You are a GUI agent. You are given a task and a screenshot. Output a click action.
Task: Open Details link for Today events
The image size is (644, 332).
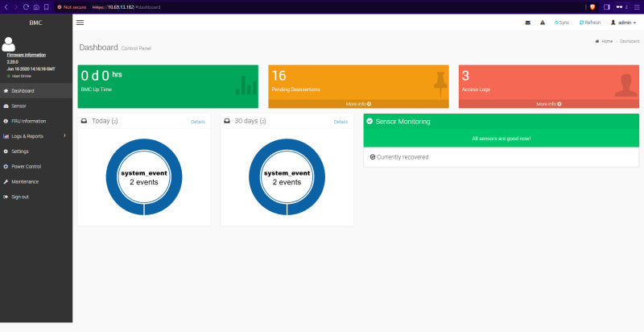tap(198, 122)
